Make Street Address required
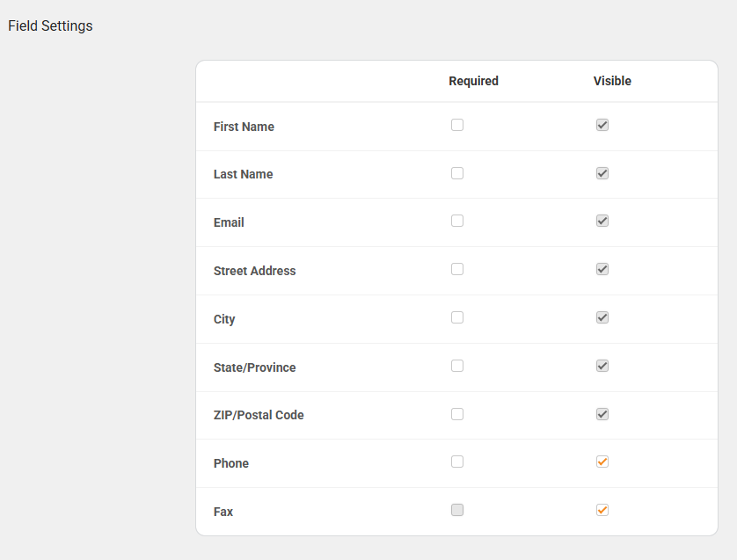 coord(457,269)
